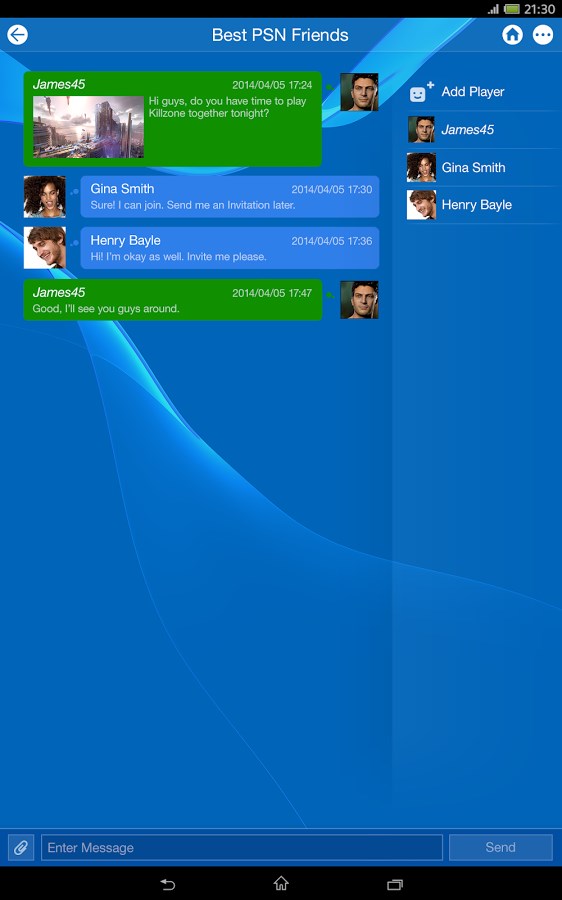Image resolution: width=562 pixels, height=900 pixels.
Task: Open the home icon in the header
Action: 512,35
